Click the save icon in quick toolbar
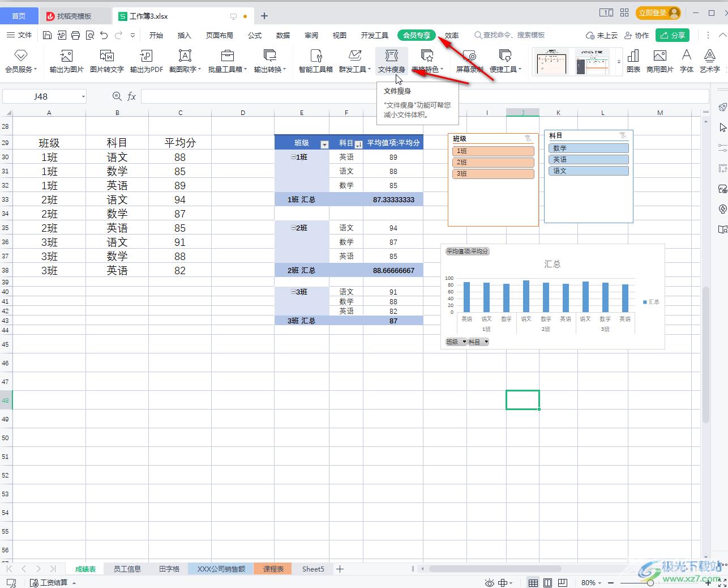Screen dimensions: 728x588 48,35
